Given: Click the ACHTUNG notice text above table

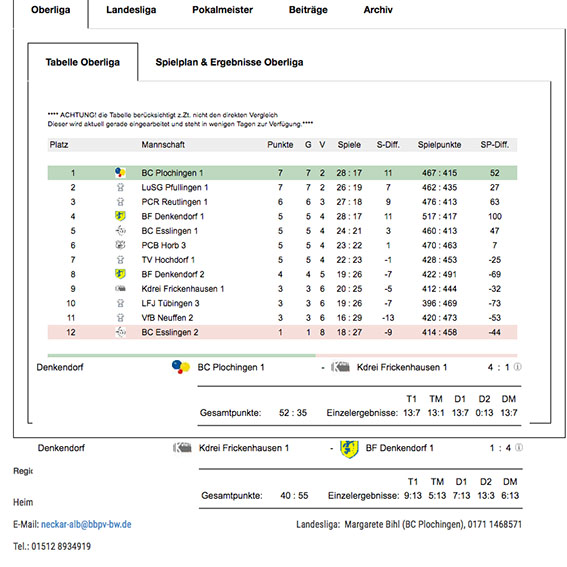Looking at the screenshot, I should click(180, 119).
